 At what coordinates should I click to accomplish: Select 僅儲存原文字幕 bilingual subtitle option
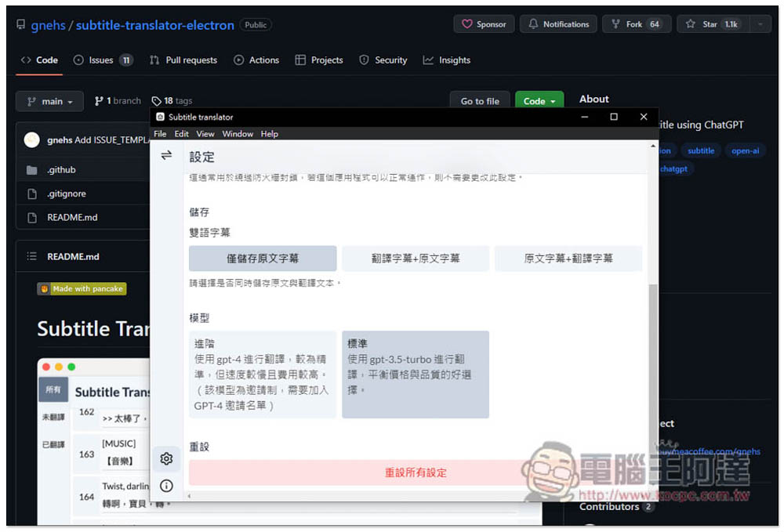click(263, 259)
